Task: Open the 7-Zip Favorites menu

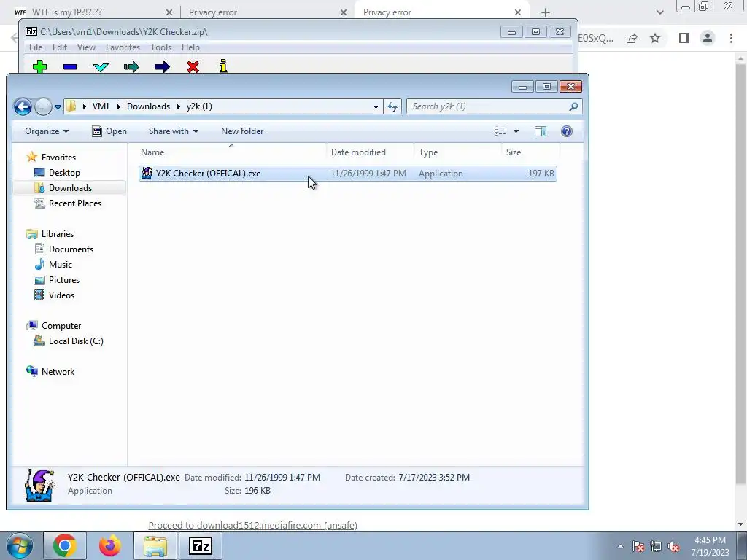Action: 123,47
